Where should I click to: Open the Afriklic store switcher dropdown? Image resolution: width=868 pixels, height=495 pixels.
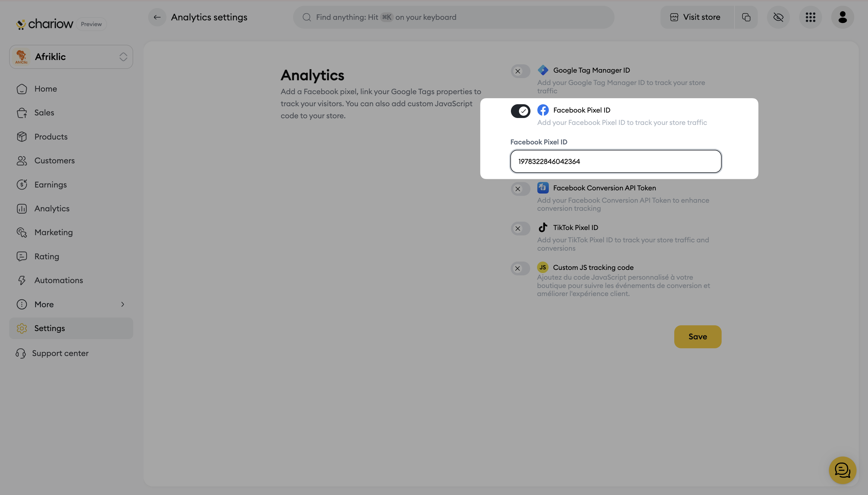click(71, 57)
